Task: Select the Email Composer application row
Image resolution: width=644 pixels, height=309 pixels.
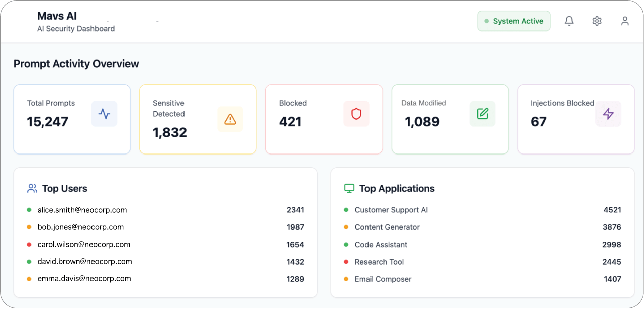Action: (x=383, y=279)
